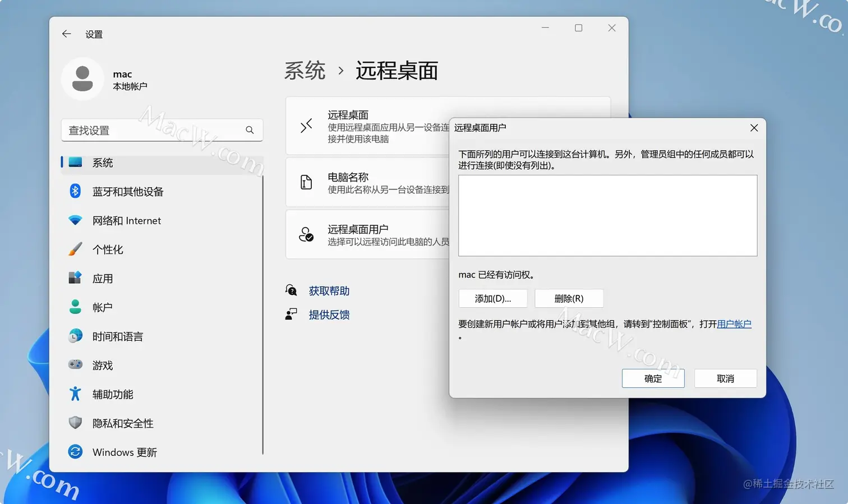
Task: Maximize the Settings window
Action: [578, 28]
